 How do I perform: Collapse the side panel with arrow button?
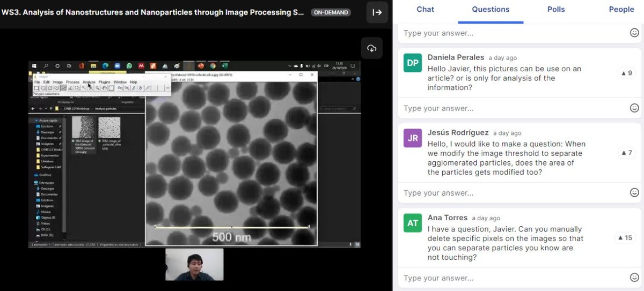377,12
